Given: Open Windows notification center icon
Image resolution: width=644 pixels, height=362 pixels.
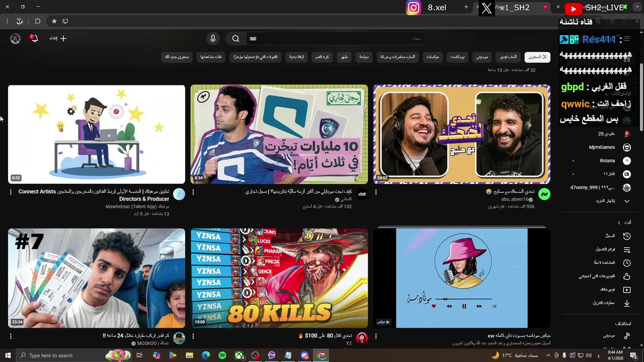Looking at the screenshot, I should (x=633, y=355).
